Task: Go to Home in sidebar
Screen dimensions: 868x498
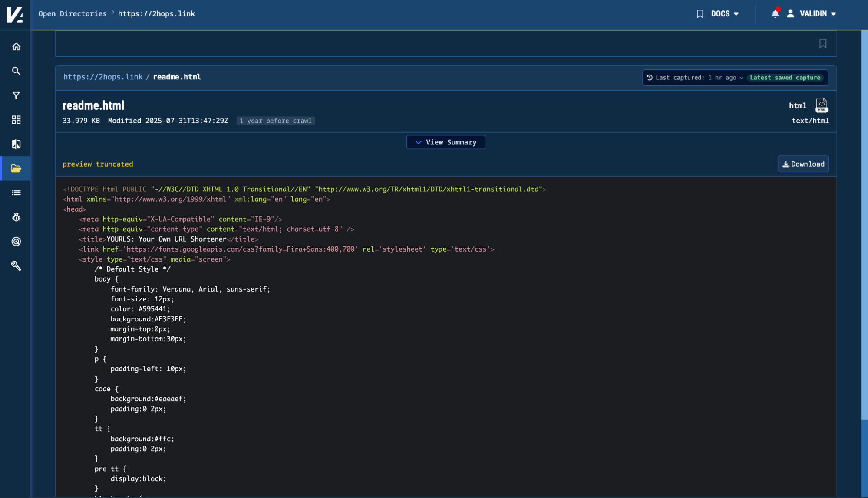Action: click(x=16, y=46)
